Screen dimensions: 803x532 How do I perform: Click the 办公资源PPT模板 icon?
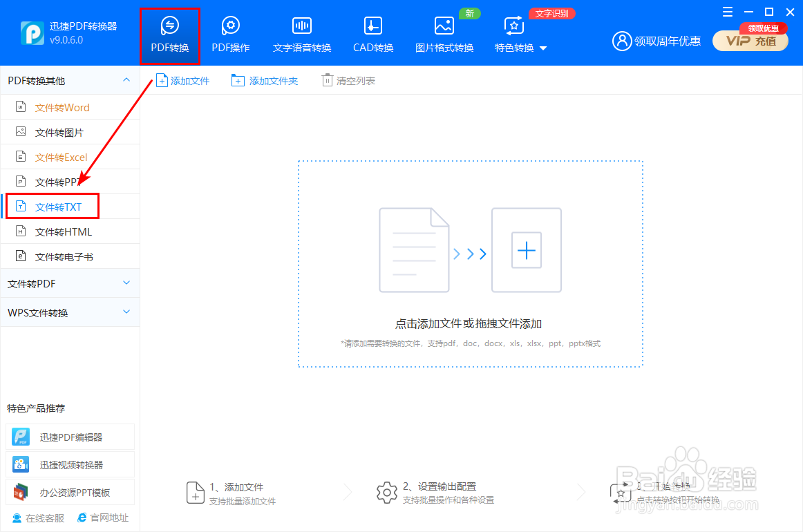tap(21, 492)
